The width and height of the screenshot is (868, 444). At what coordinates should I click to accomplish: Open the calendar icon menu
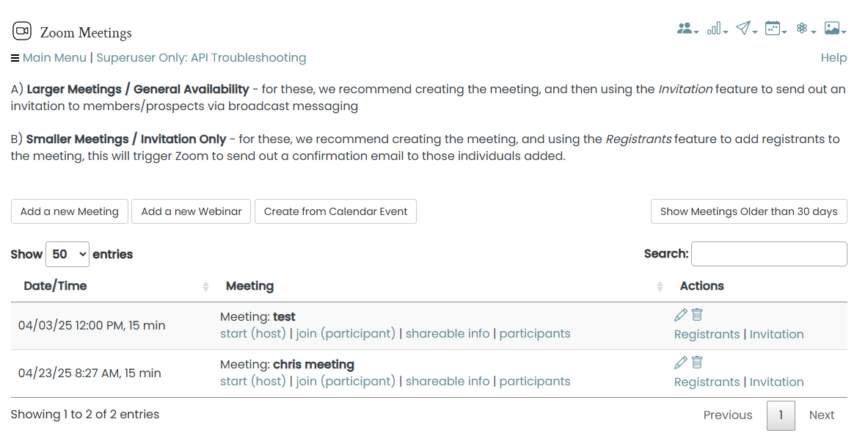point(775,28)
